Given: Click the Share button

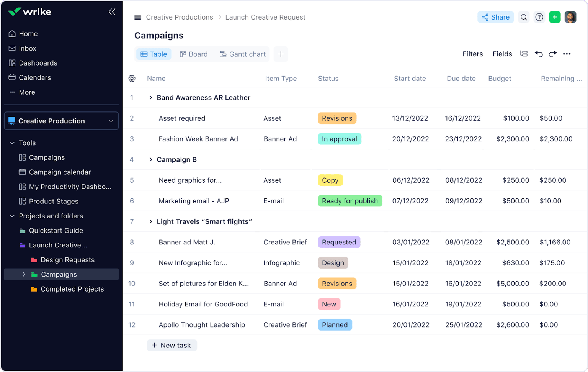Looking at the screenshot, I should 495,17.
